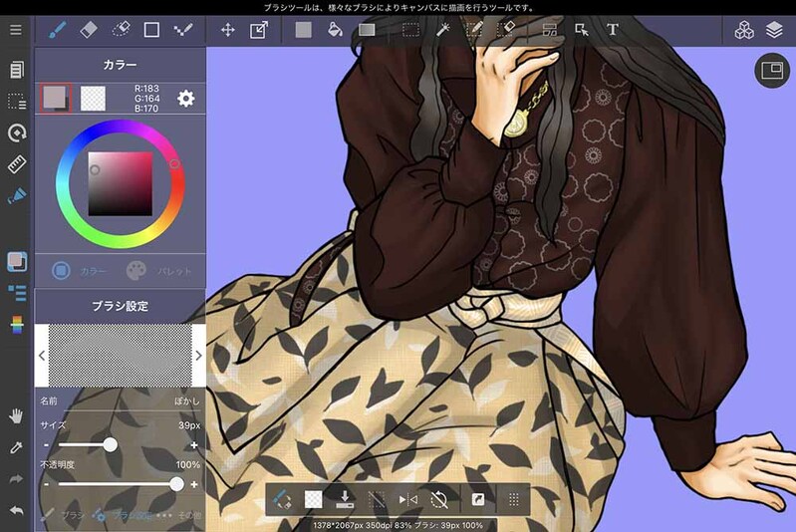This screenshot has width=796, height=532.
Task: Click the Undo arrow
Action: click(x=16, y=510)
